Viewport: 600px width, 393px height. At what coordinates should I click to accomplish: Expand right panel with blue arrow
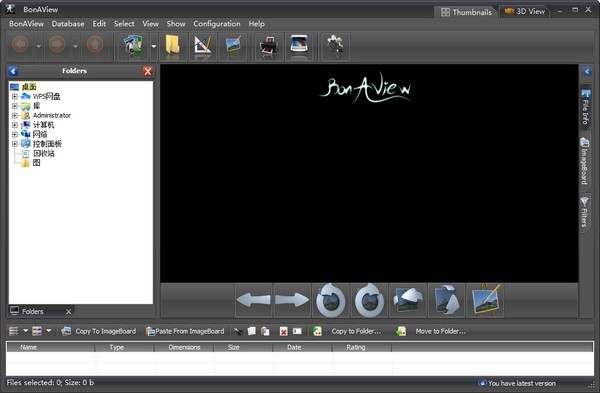pos(587,71)
